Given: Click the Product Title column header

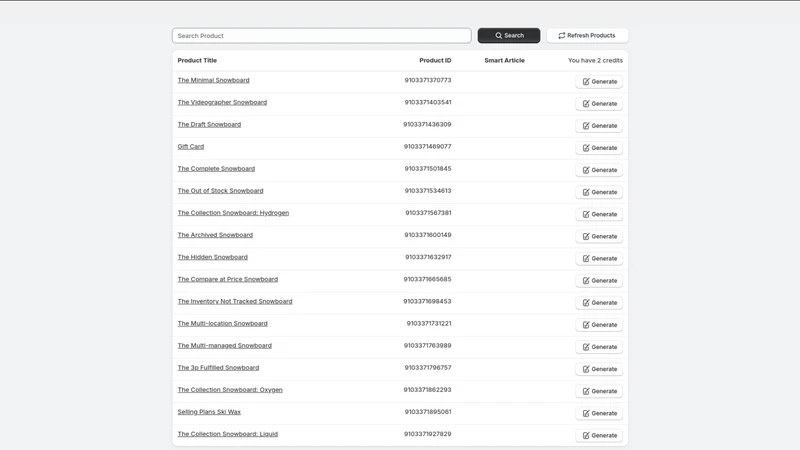Looking at the screenshot, I should pyautogui.click(x=197, y=60).
